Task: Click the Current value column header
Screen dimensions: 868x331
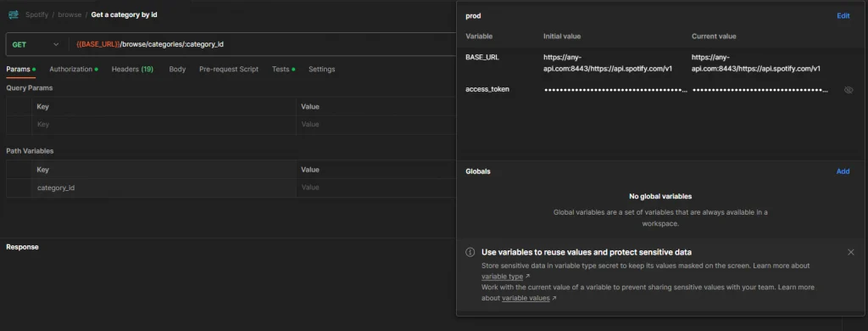Action: click(x=714, y=36)
